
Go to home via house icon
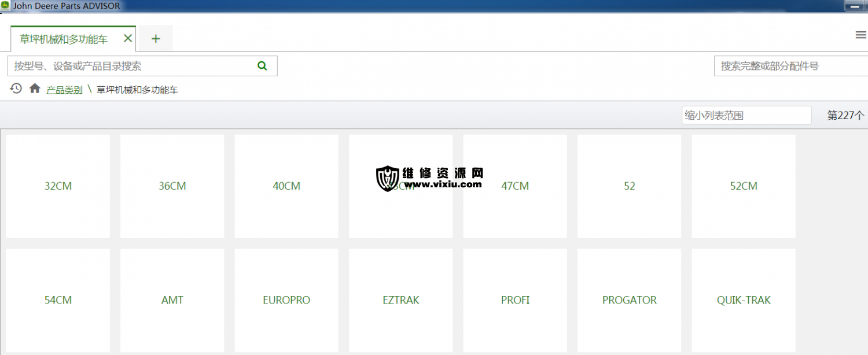coord(35,88)
